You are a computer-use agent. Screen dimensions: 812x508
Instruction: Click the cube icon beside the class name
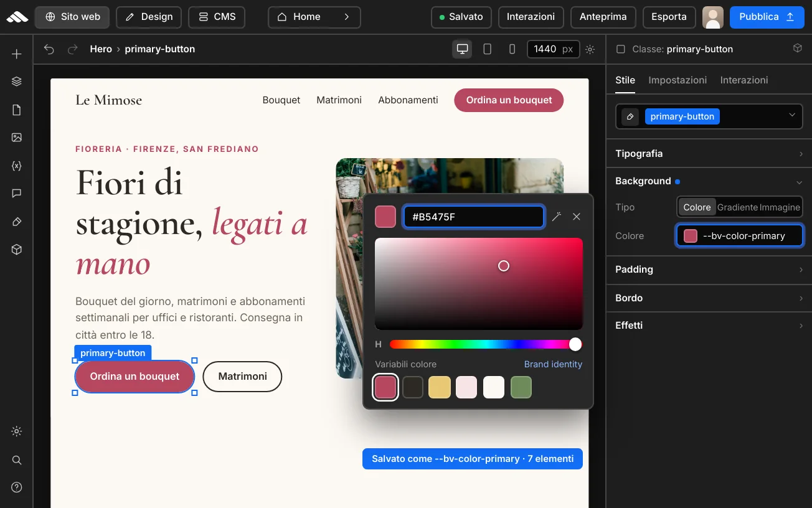797,49
